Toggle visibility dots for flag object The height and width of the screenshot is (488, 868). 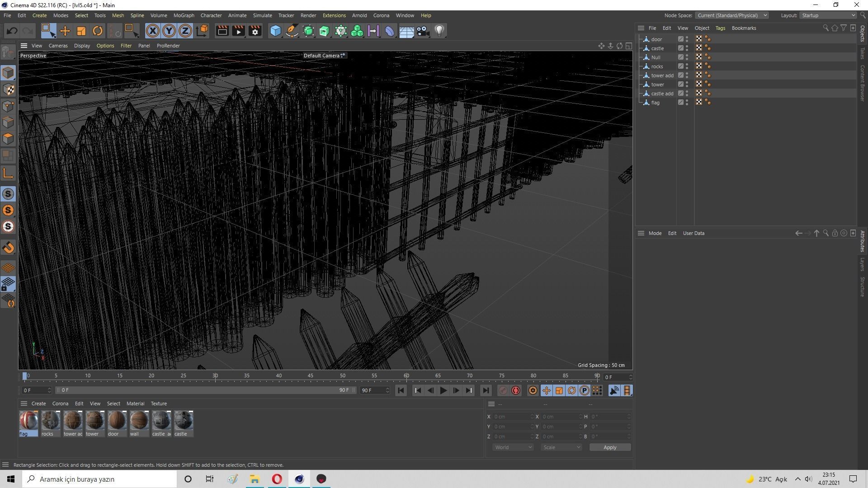[687, 103]
